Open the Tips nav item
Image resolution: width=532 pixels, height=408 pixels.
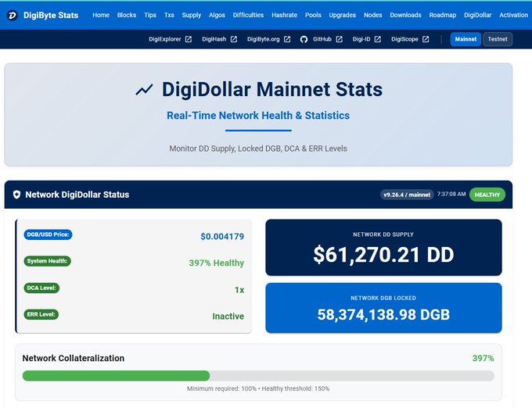click(150, 16)
